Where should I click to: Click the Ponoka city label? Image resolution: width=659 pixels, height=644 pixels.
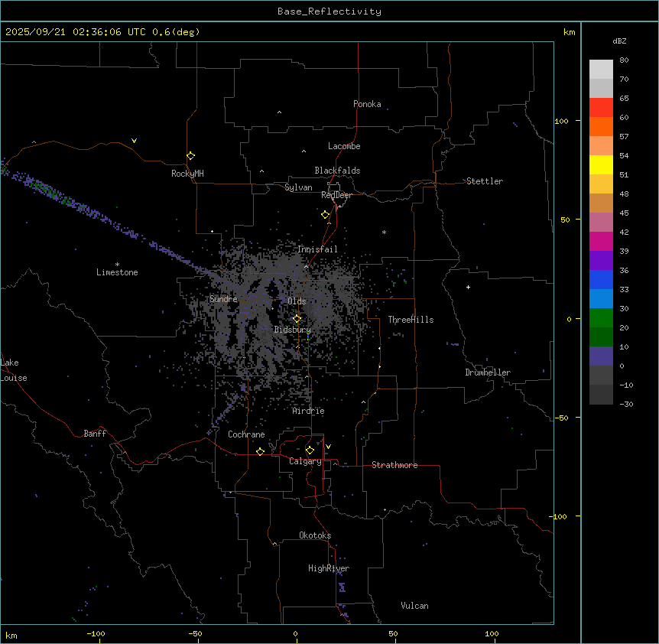coord(367,104)
